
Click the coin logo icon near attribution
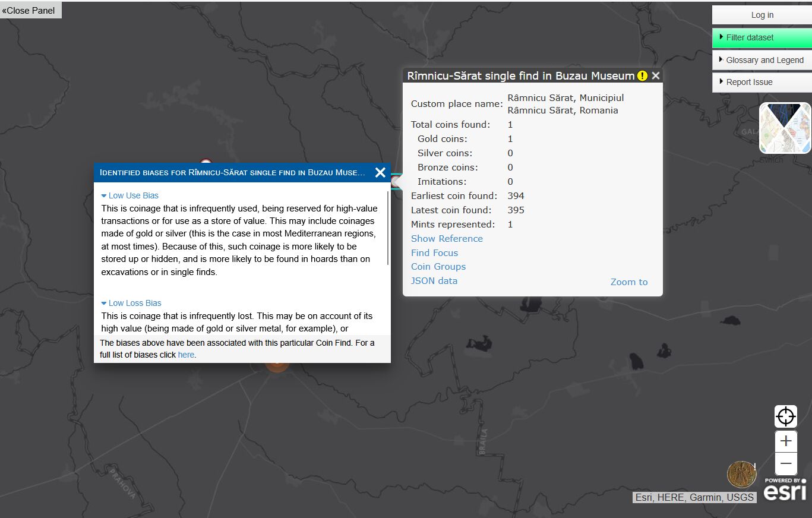pos(741,475)
